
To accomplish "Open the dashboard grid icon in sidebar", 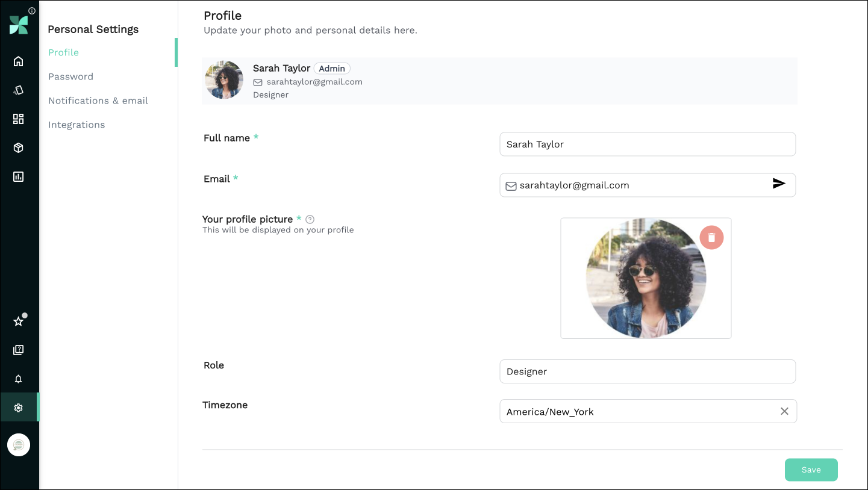I will [19, 119].
